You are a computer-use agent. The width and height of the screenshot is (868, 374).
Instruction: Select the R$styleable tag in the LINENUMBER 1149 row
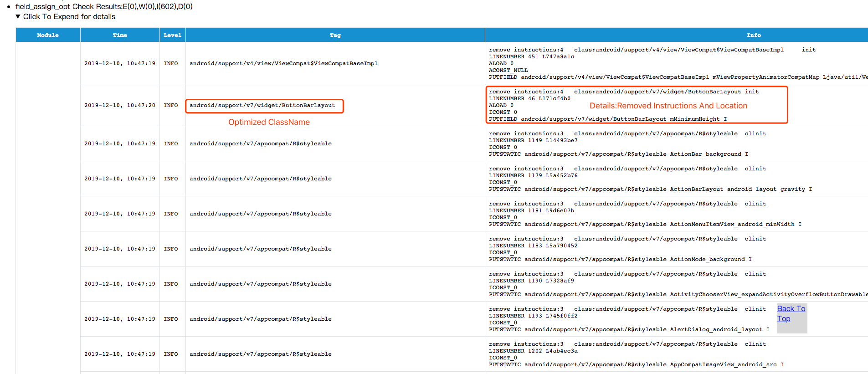coord(261,143)
